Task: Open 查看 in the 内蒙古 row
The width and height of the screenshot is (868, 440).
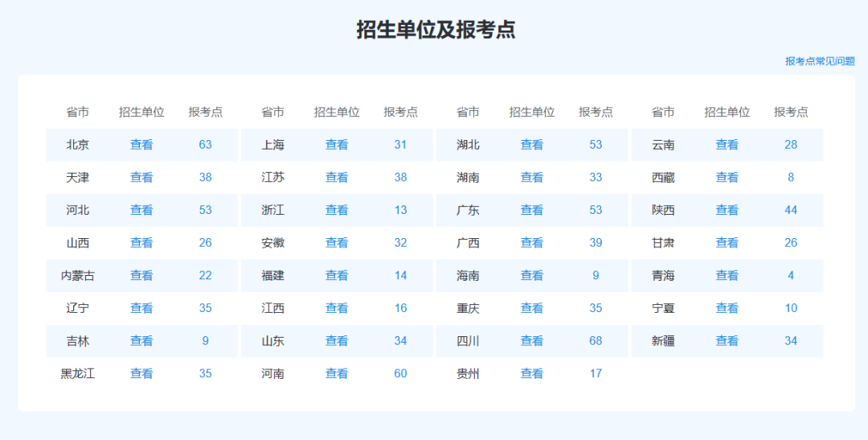Action: tap(141, 275)
